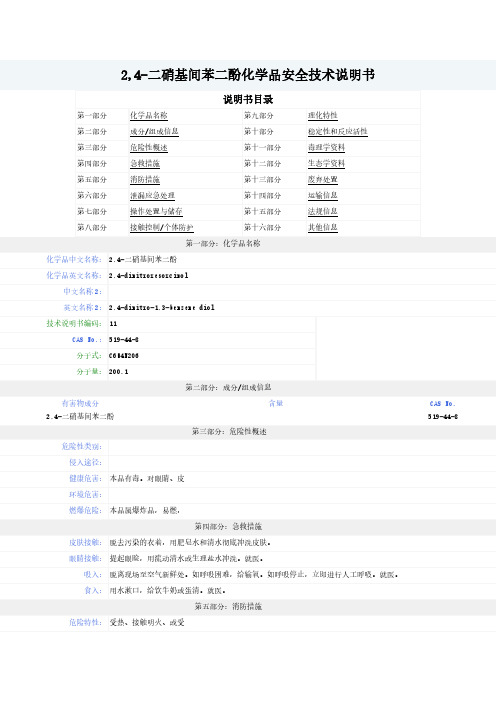496x702 pixels.
Task: Open the 消防措施 contents link
Action: click(145, 180)
